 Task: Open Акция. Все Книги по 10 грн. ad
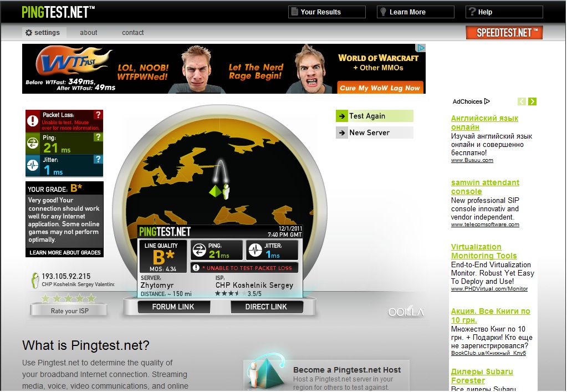(491, 315)
